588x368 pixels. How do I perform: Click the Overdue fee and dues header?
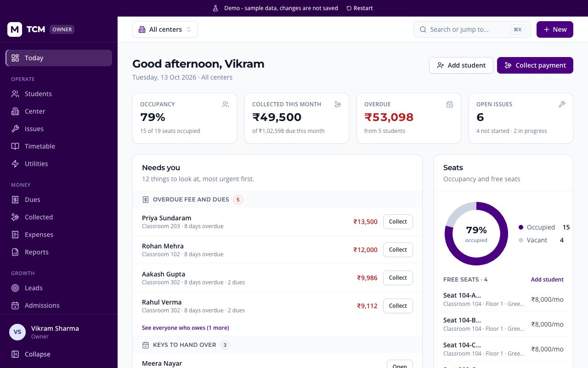[x=277, y=200]
